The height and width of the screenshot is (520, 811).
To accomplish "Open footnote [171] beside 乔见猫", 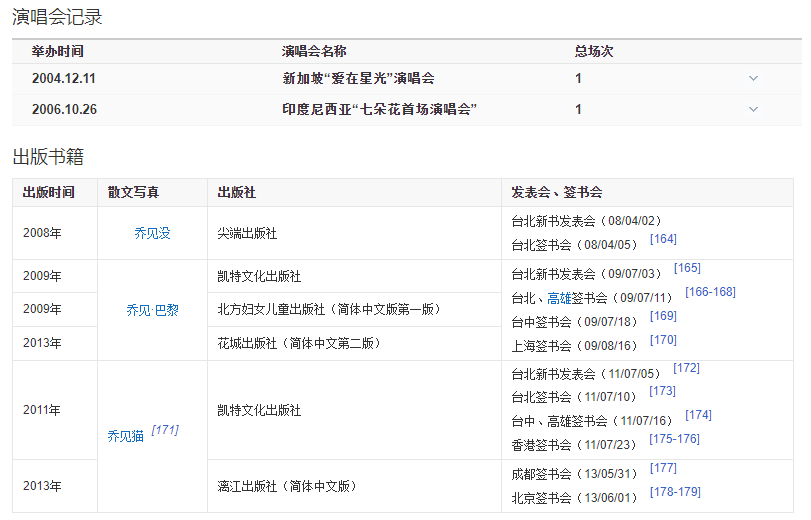I will click(x=165, y=430).
